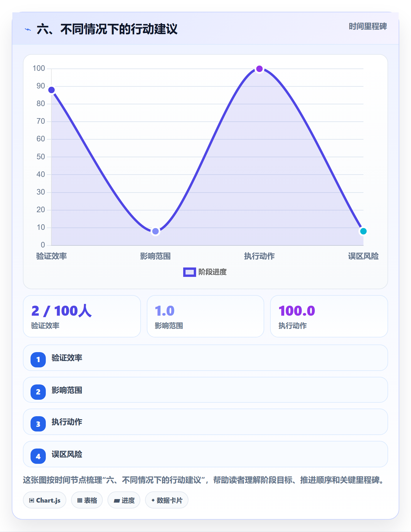Click the 时间里程碑 label in header
The height and width of the screenshot is (532, 411).
[x=368, y=26]
